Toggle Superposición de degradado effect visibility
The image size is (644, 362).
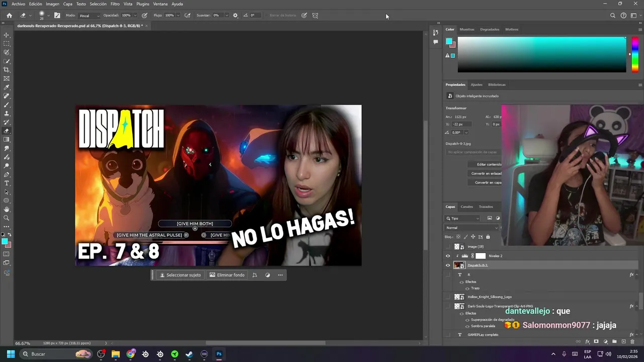click(x=467, y=320)
